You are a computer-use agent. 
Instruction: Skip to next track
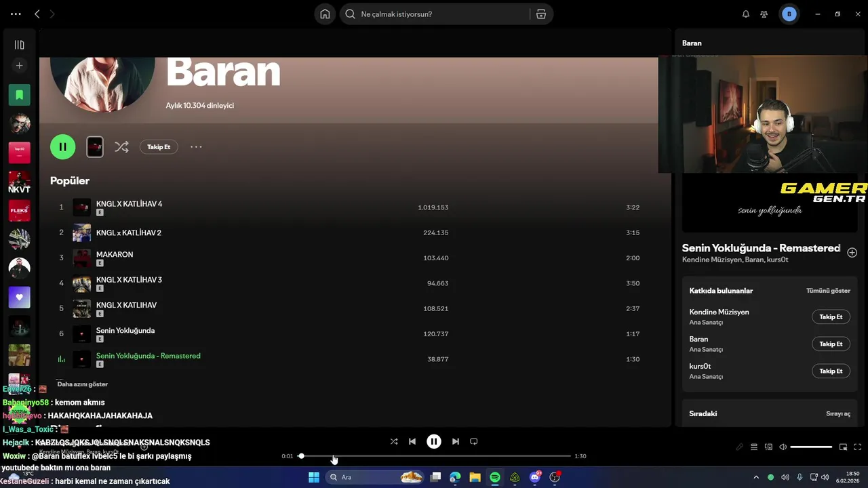pos(456,441)
